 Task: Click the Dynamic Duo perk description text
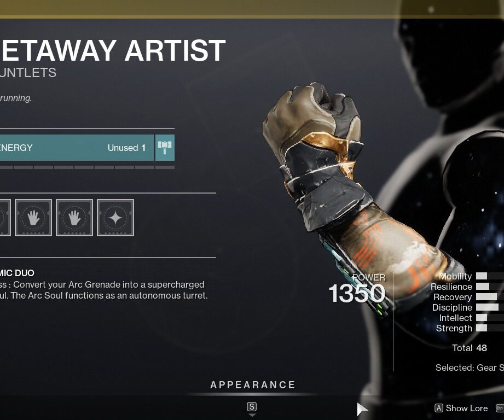(104, 290)
